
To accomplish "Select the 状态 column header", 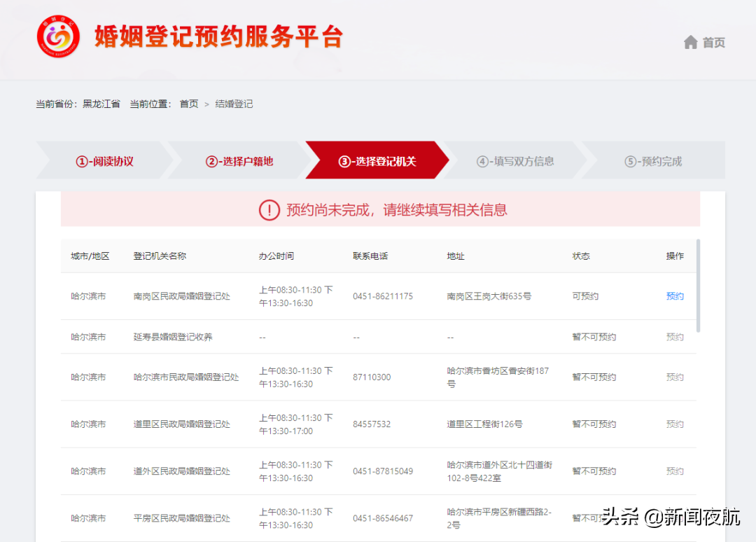I will click(x=580, y=256).
